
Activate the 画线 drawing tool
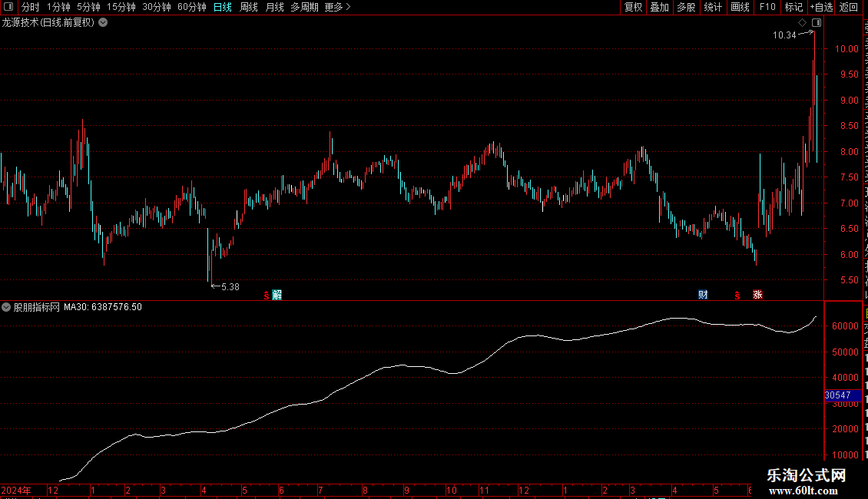click(740, 7)
